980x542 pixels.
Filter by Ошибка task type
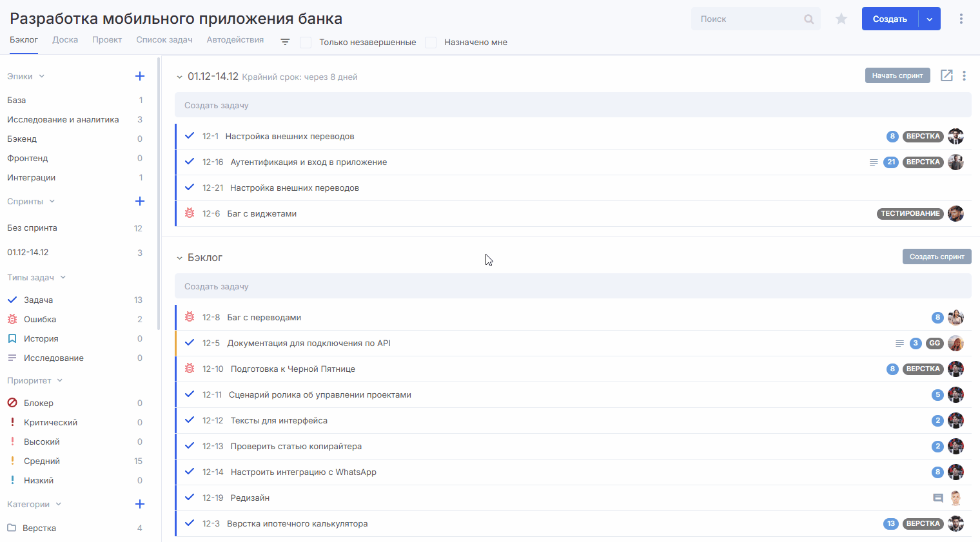tap(40, 320)
